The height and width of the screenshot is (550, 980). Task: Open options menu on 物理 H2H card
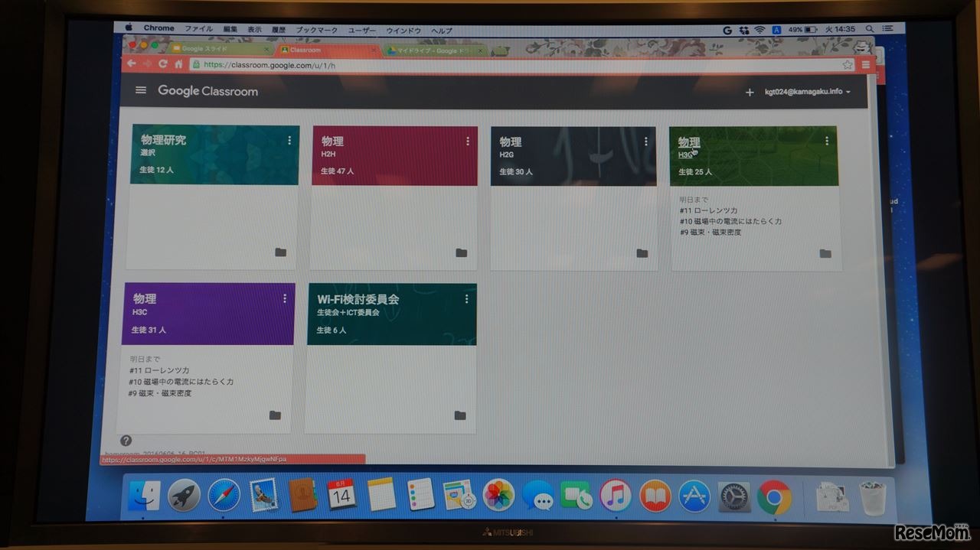click(468, 142)
